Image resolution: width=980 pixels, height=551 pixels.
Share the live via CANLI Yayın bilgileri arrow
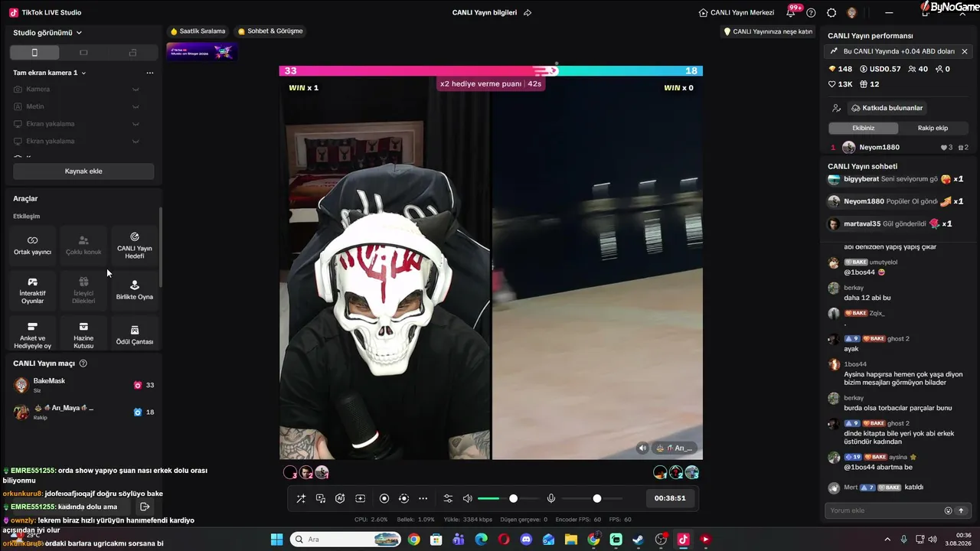(528, 12)
